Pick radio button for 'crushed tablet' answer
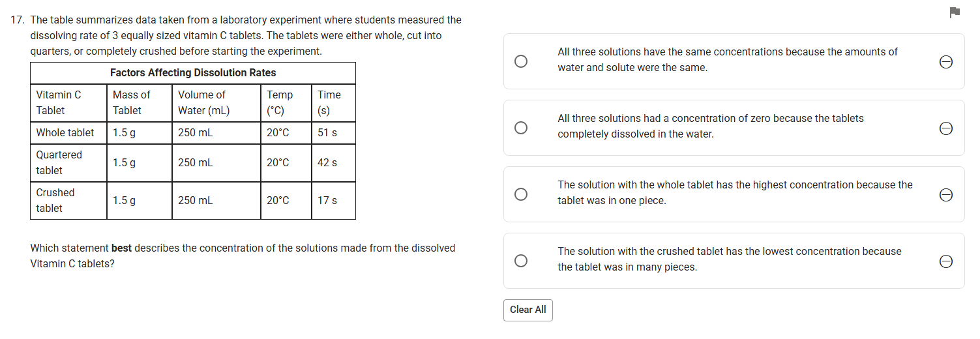 pyautogui.click(x=520, y=261)
